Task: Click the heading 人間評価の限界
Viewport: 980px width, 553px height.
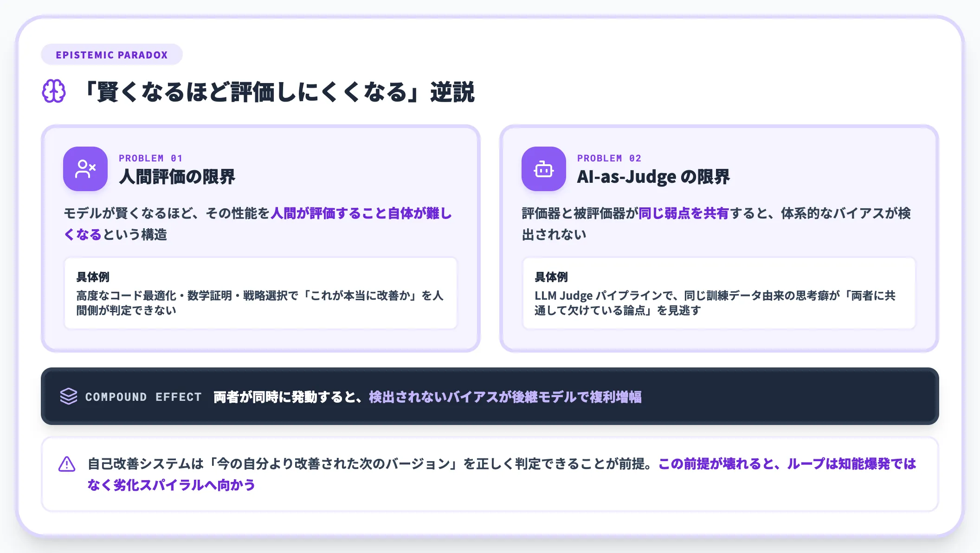Action: click(177, 177)
